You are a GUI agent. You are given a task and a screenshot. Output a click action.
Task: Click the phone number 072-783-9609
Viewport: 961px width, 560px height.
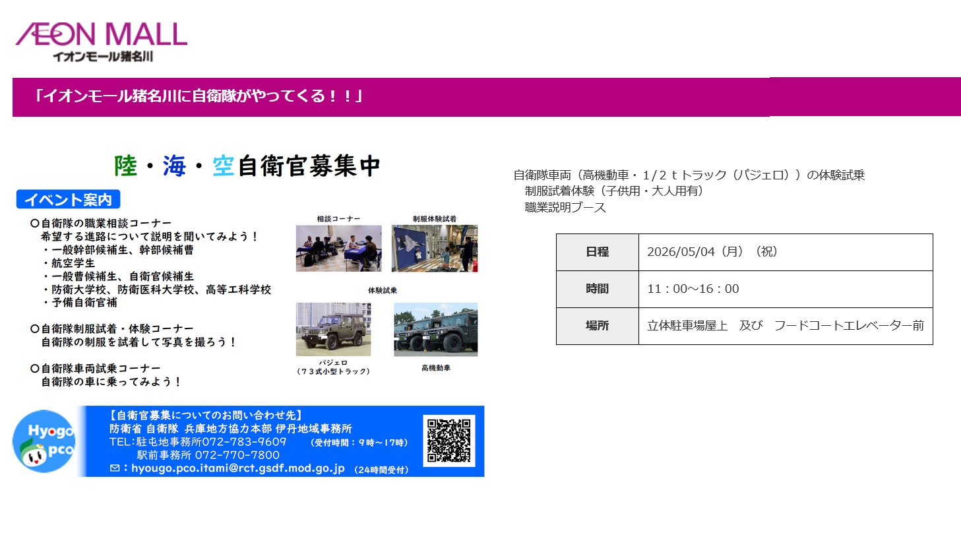tap(244, 442)
